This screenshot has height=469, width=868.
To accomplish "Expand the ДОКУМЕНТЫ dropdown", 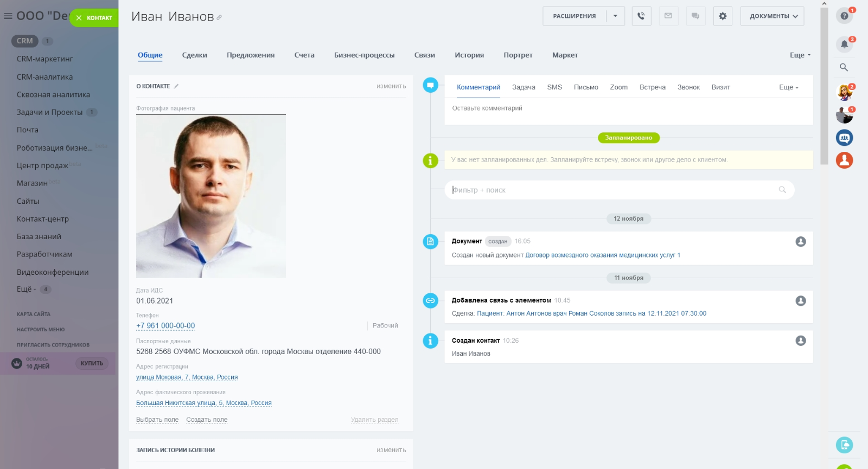I will (x=772, y=16).
